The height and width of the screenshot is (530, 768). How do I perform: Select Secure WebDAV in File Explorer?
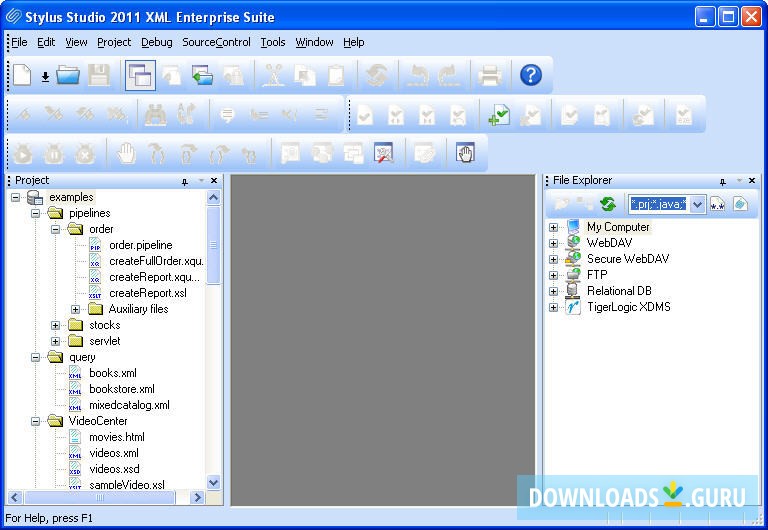tap(628, 259)
